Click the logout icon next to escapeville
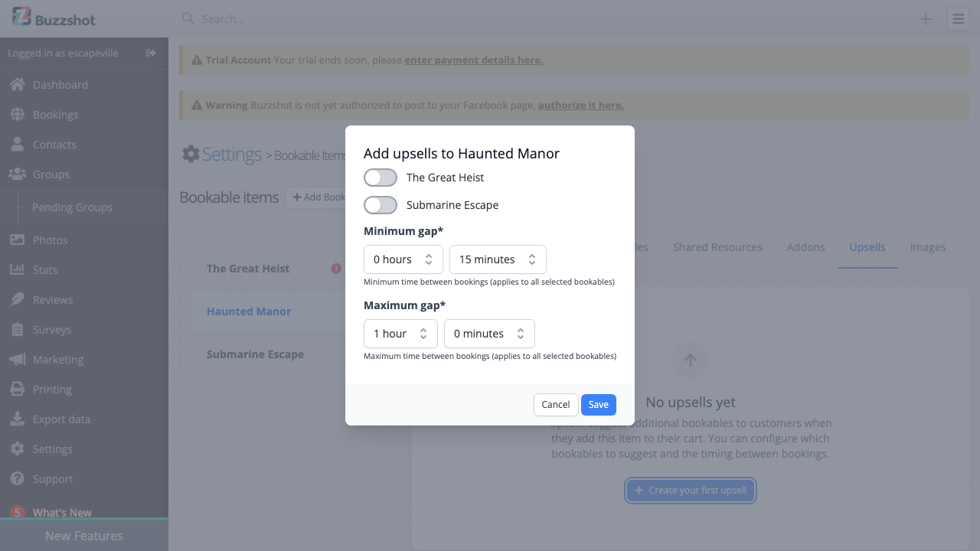The height and width of the screenshot is (551, 980). click(151, 54)
